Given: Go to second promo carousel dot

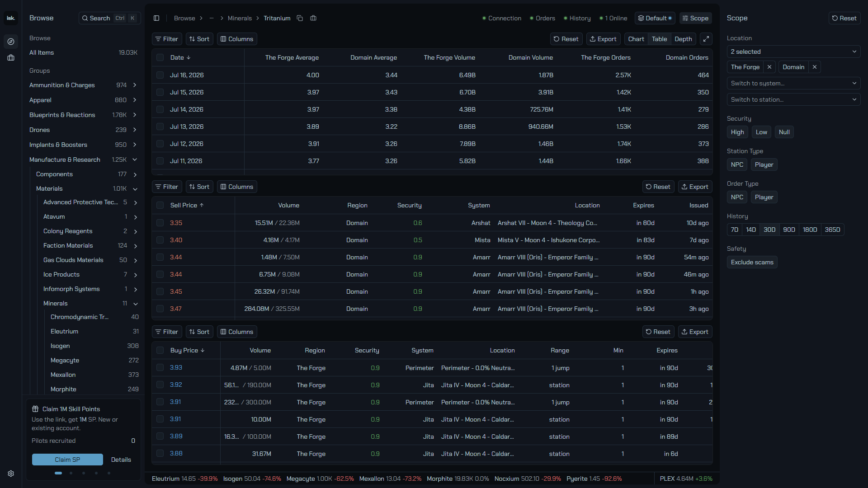Looking at the screenshot, I should click(x=71, y=473).
